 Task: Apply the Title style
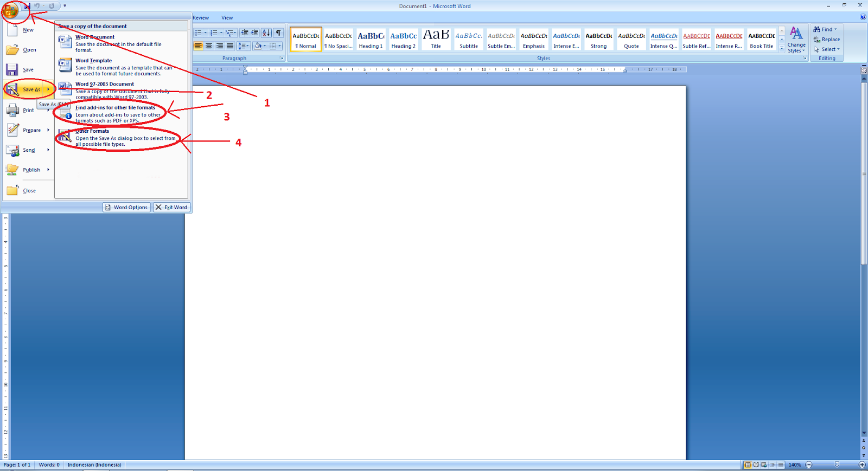tap(436, 39)
